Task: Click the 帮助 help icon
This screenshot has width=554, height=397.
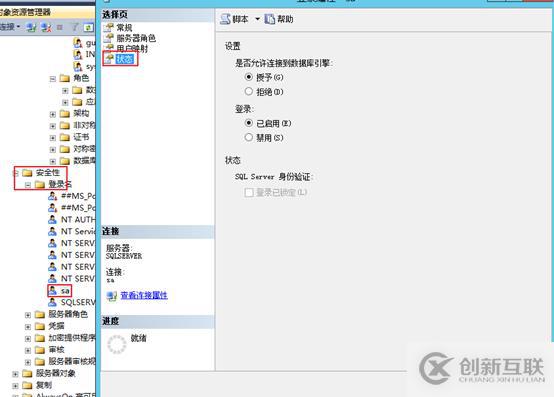Action: pyautogui.click(x=270, y=19)
